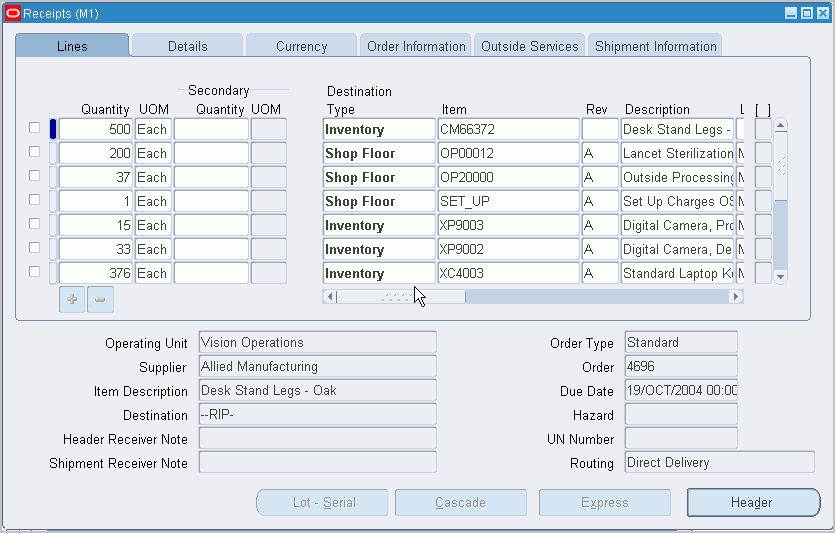The image size is (835, 533).
Task: Click the description 'Standard Laptop'
Action: [x=677, y=273]
